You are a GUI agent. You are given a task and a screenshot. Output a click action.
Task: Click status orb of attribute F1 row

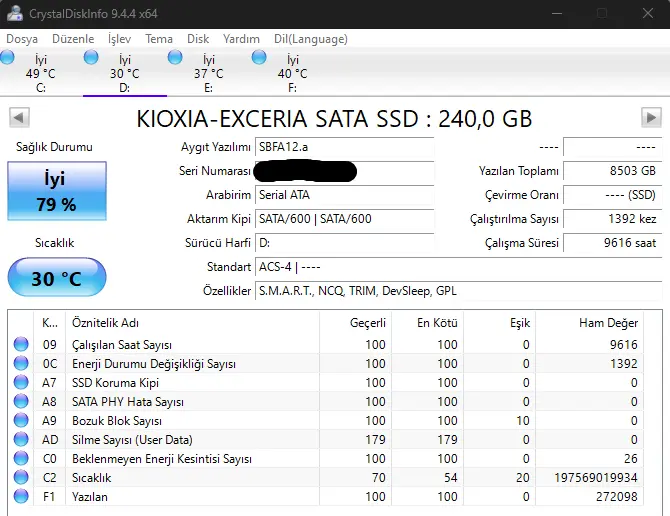(x=21, y=496)
